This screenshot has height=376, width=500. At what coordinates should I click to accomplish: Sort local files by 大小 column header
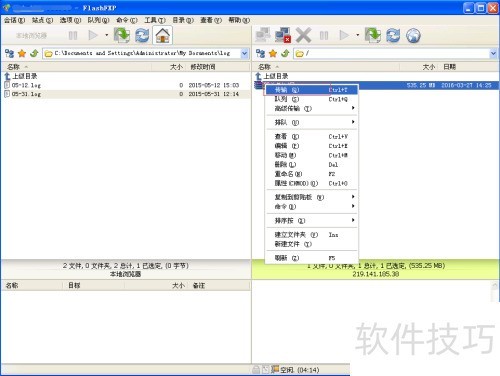tap(170, 67)
